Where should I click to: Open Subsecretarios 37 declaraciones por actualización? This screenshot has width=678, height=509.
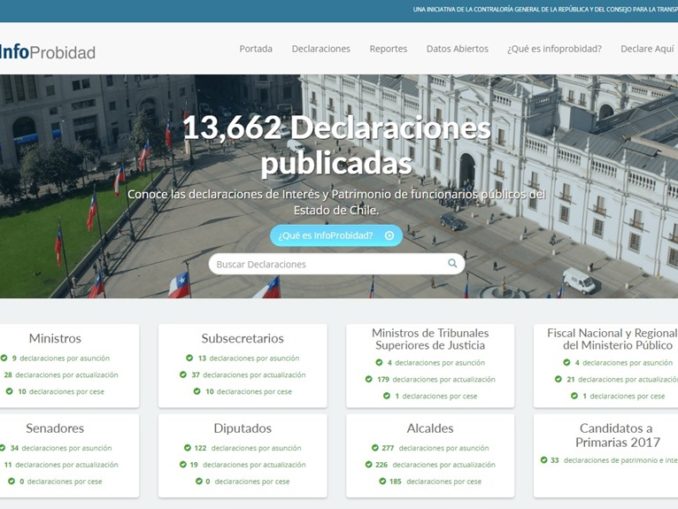(251, 375)
